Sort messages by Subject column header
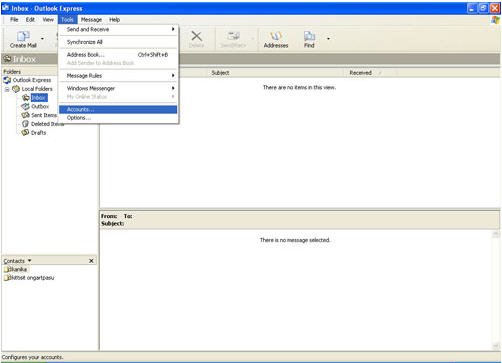The width and height of the screenshot is (502, 363). [220, 73]
